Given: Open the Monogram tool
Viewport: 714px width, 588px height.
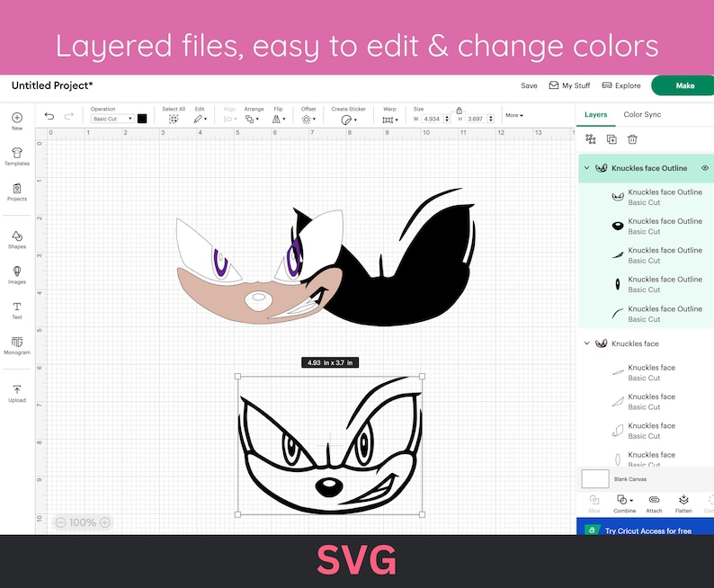Looking at the screenshot, I should pos(17,345).
